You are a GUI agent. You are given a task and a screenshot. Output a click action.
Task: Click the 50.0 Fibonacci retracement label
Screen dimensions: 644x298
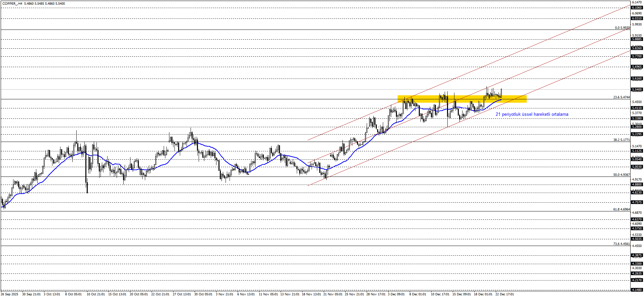pos(621,175)
